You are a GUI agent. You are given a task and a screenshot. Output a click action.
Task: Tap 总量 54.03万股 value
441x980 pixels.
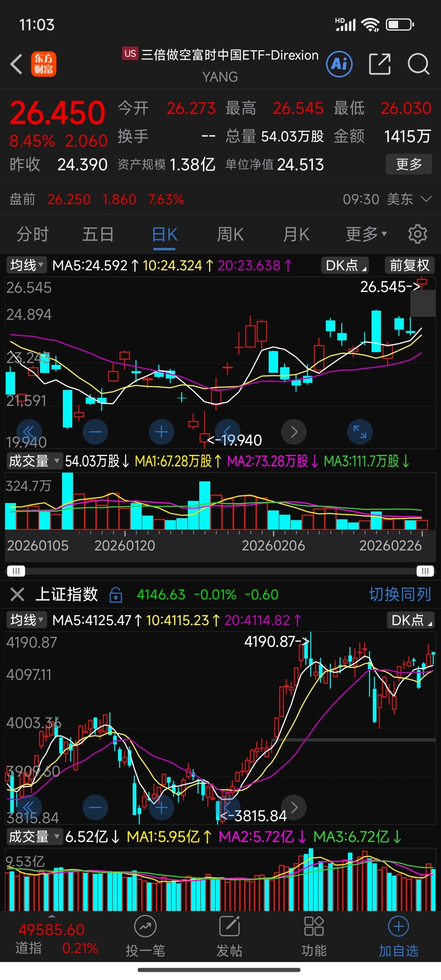point(292,136)
